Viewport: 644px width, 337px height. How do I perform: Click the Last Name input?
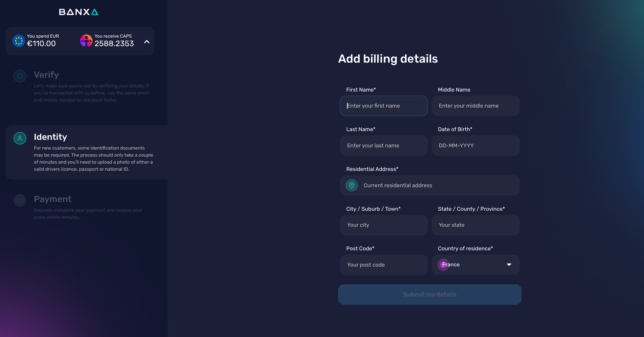click(384, 145)
